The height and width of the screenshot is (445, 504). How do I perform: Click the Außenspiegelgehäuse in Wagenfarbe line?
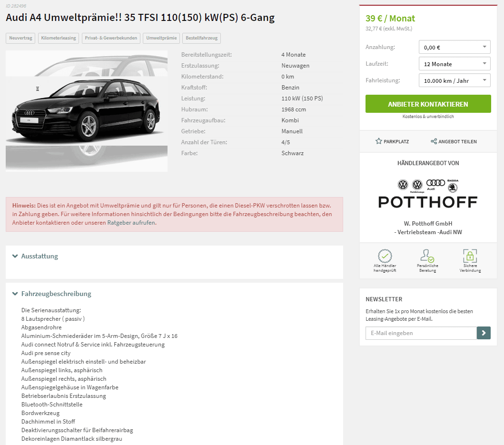(70, 387)
